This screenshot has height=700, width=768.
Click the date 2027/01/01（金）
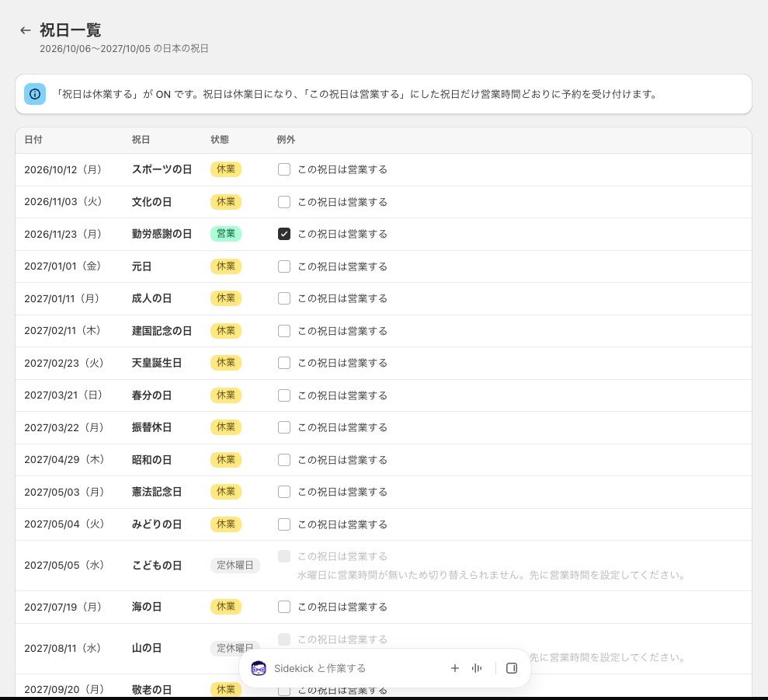[62, 266]
